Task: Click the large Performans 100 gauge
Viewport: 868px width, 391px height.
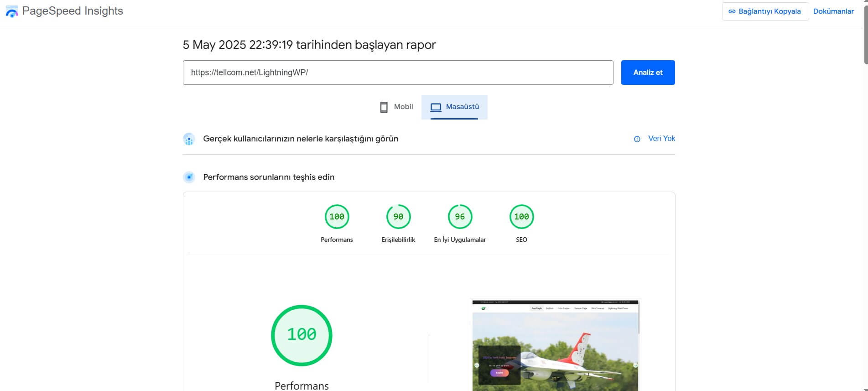Action: [x=301, y=335]
